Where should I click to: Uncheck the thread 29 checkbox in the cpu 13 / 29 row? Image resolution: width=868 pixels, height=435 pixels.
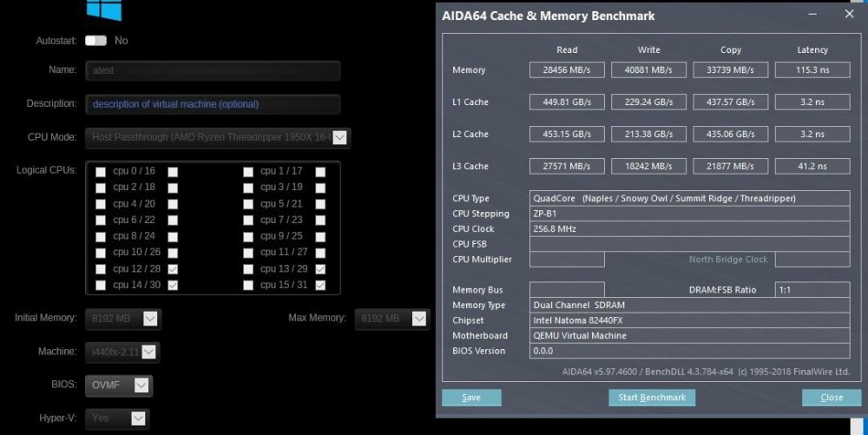pyautogui.click(x=320, y=269)
